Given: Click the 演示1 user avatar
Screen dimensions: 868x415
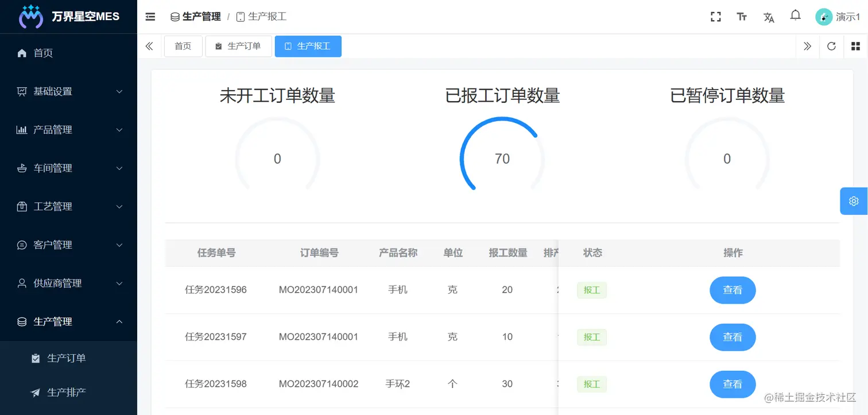Looking at the screenshot, I should (x=823, y=17).
